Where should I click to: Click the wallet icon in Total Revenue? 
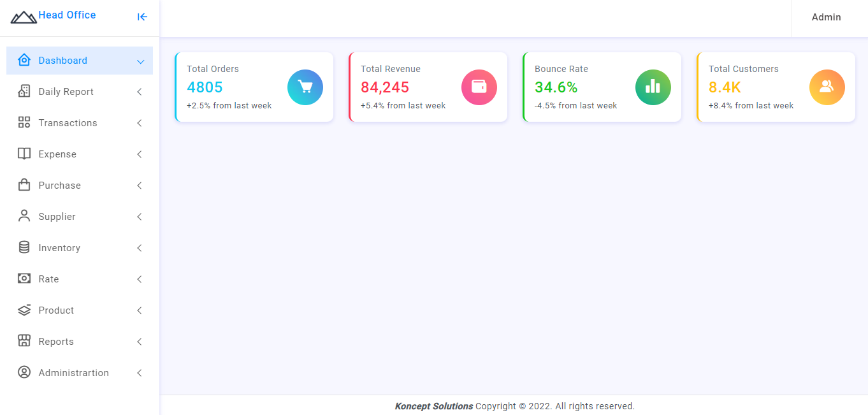coord(479,87)
